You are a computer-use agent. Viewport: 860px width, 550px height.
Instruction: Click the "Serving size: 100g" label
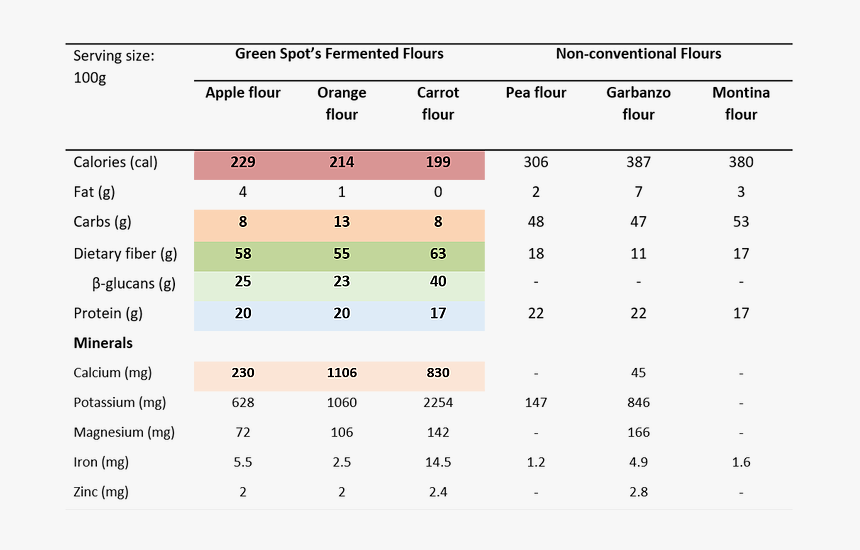(x=114, y=66)
